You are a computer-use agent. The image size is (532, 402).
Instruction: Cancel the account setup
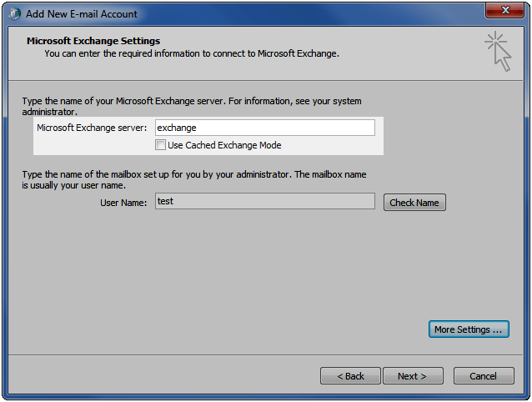tap(484, 376)
